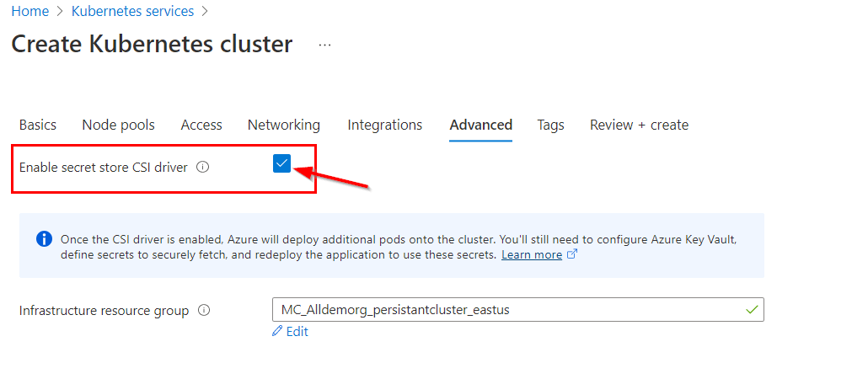The width and height of the screenshot is (868, 379).
Task: Navigate to Home breadcrumb
Action: click(29, 12)
